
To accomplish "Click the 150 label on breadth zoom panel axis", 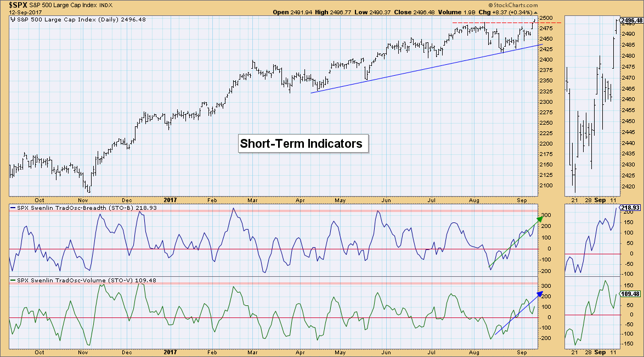I will coord(629,222).
